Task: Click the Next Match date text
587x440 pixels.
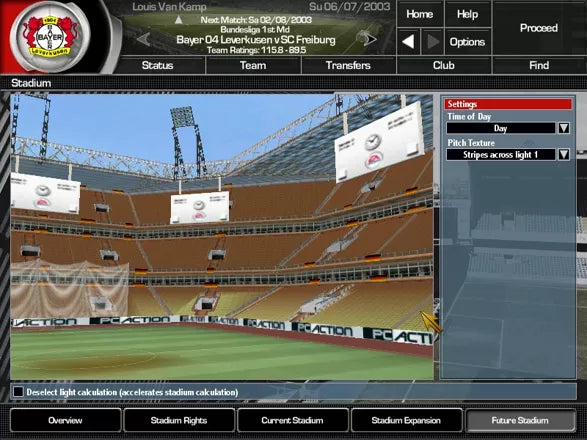Action: 256,20
